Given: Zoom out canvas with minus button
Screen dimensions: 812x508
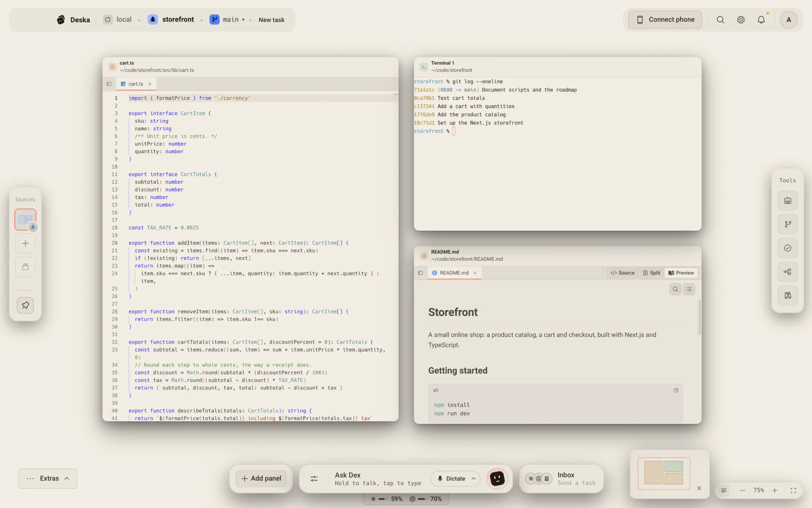Looking at the screenshot, I should pos(743,491).
